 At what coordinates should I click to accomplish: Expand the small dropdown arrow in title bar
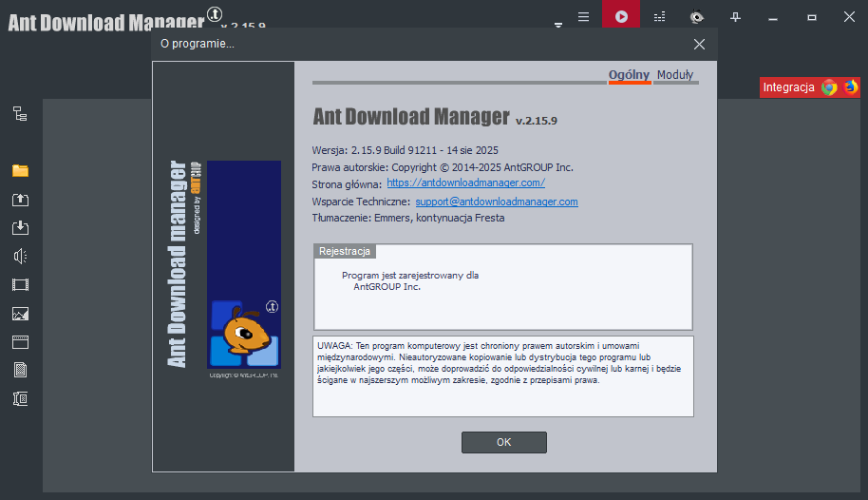click(x=558, y=25)
